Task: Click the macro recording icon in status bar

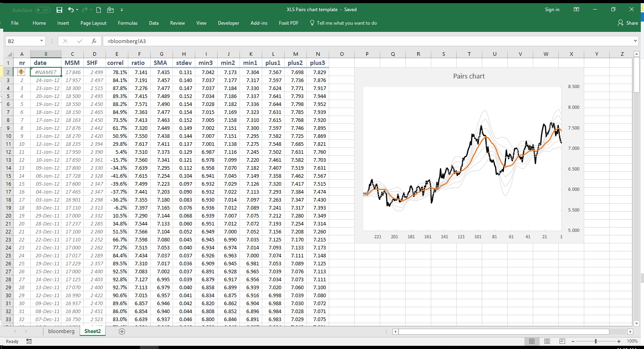Action: [29, 341]
